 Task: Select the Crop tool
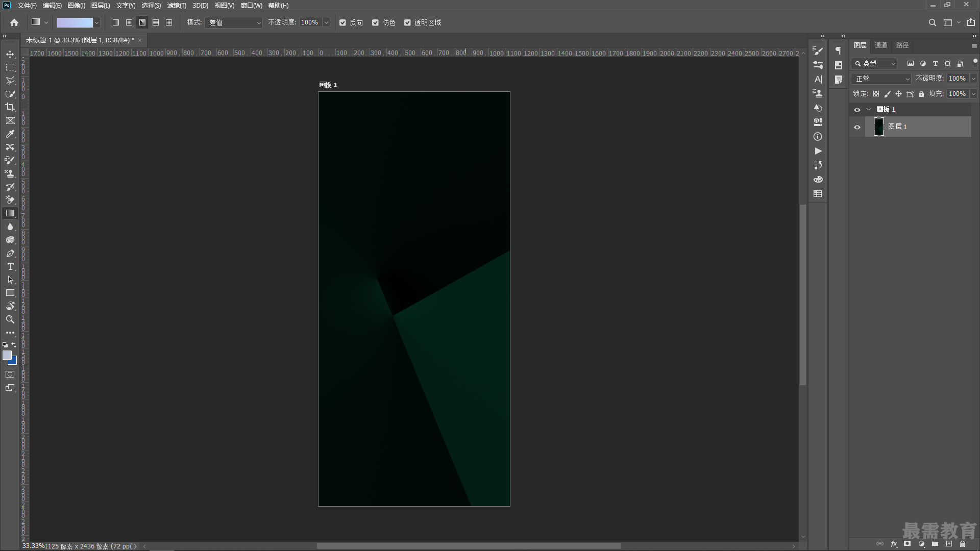(10, 107)
